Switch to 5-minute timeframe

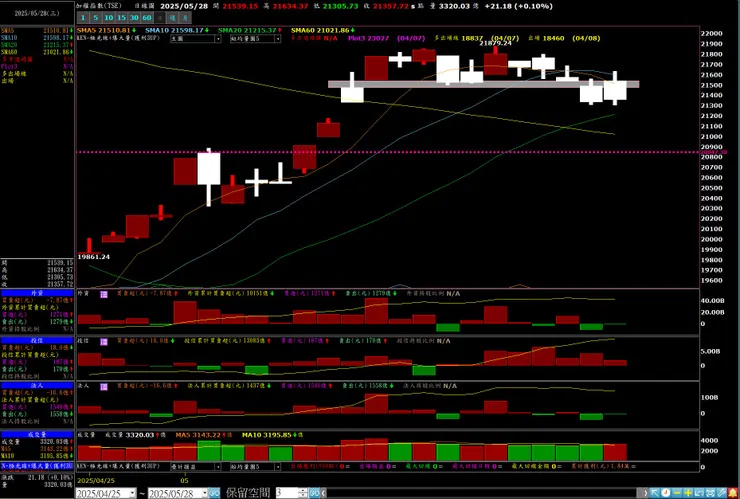click(96, 18)
